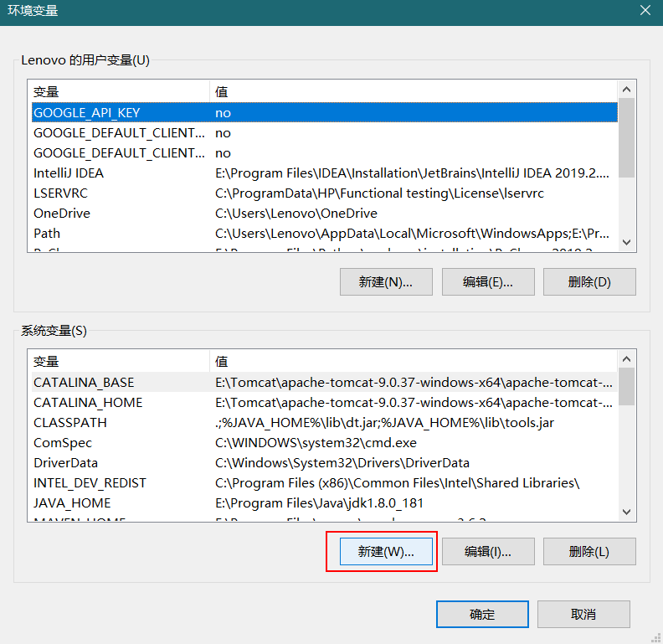The width and height of the screenshot is (663, 644).
Task: Click the WindowsApps Path value
Action: click(412, 233)
